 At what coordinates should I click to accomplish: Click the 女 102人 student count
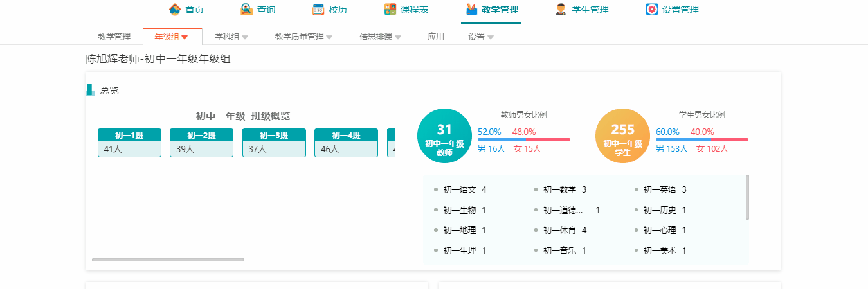[712, 148]
